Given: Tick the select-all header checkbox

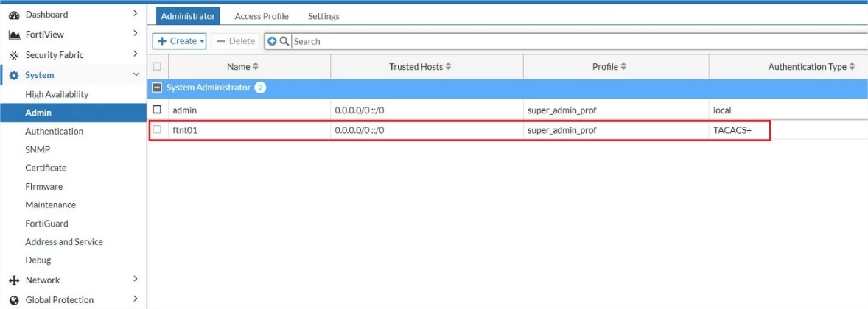Looking at the screenshot, I should 157,67.
